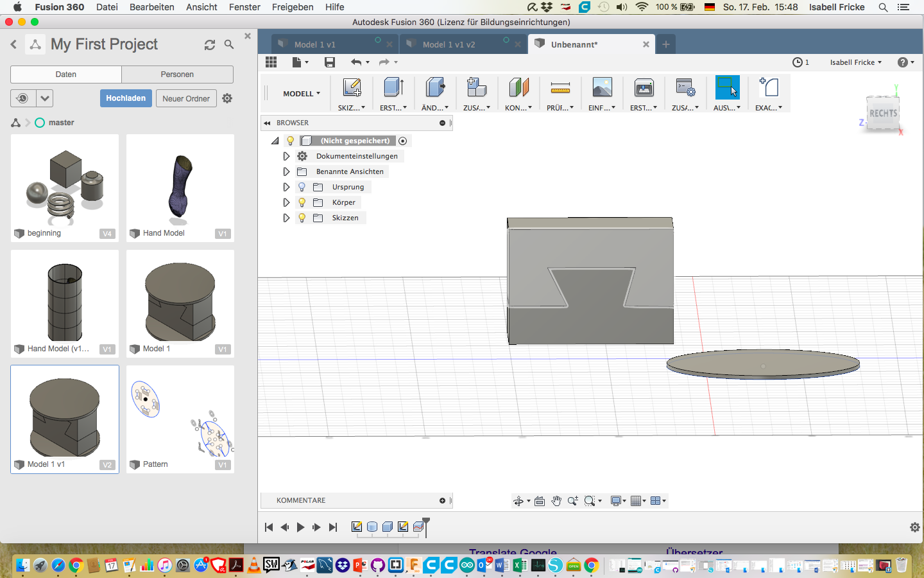Image resolution: width=924 pixels, height=578 pixels.
Task: Open the Hand Model design thumbnail
Action: pyautogui.click(x=180, y=188)
